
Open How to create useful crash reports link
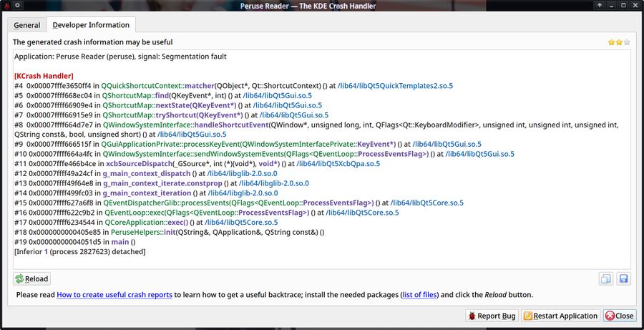coord(114,295)
